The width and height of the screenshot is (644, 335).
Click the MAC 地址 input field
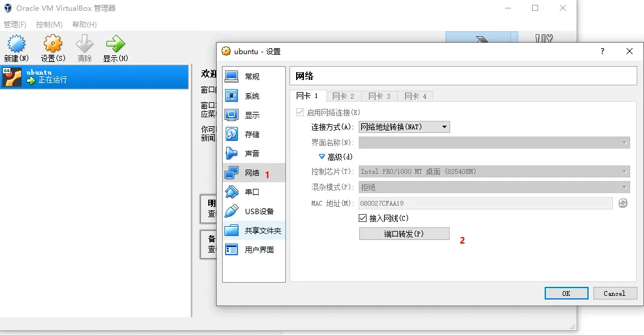point(486,203)
